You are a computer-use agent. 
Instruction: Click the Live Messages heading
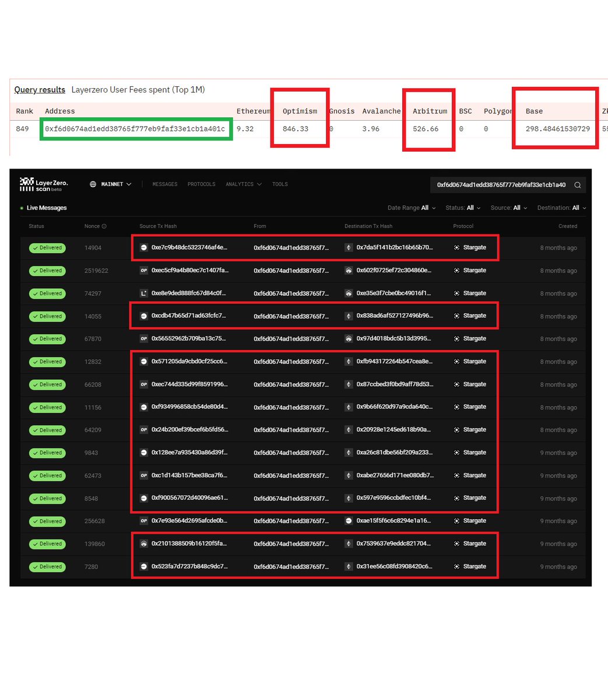[x=47, y=208]
